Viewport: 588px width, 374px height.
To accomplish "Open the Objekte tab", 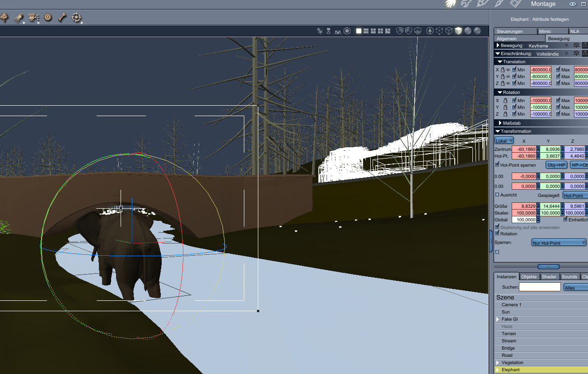I will click(529, 276).
